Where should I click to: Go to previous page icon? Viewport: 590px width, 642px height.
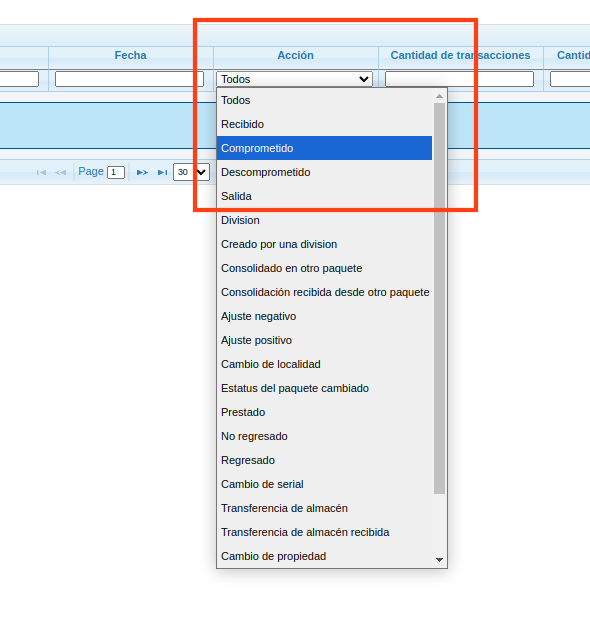click(x=61, y=172)
